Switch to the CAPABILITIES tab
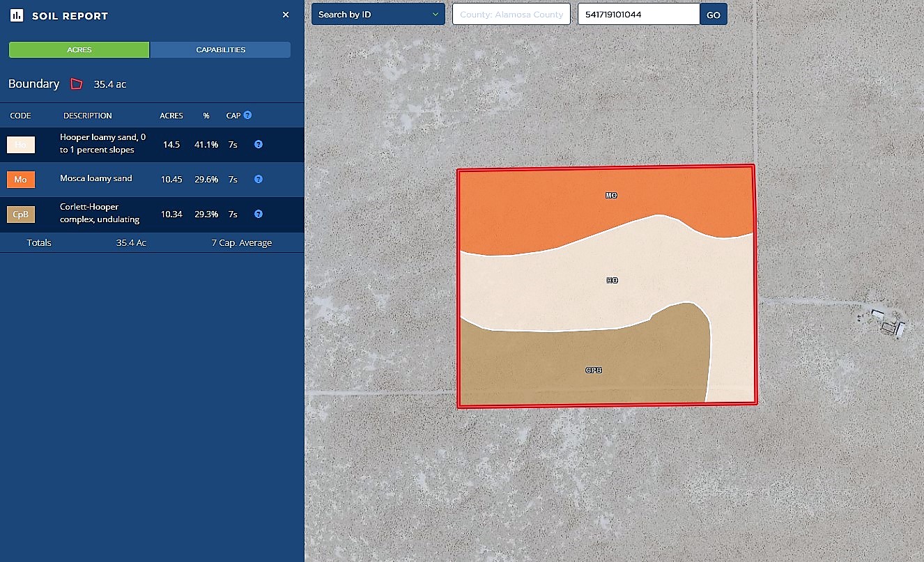Screen dimensions: 924x562 tap(220, 50)
